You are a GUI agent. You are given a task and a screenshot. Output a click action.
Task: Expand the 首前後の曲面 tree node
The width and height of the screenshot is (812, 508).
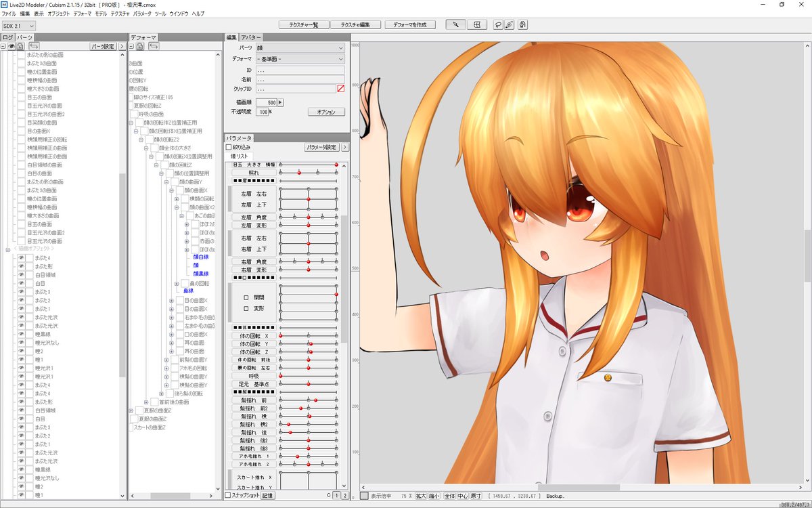click(146, 402)
